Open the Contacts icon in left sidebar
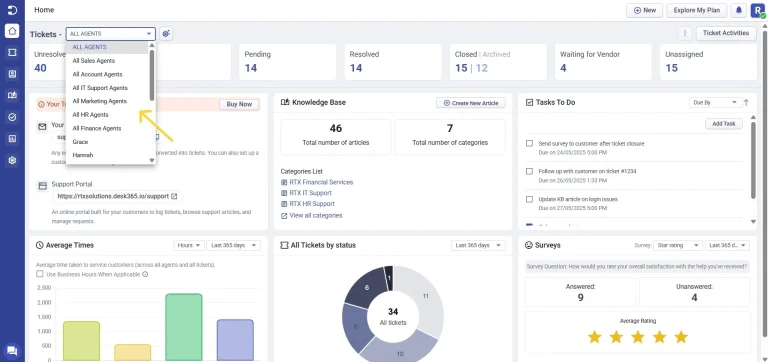Viewport: 768px width, 362px height. point(12,74)
